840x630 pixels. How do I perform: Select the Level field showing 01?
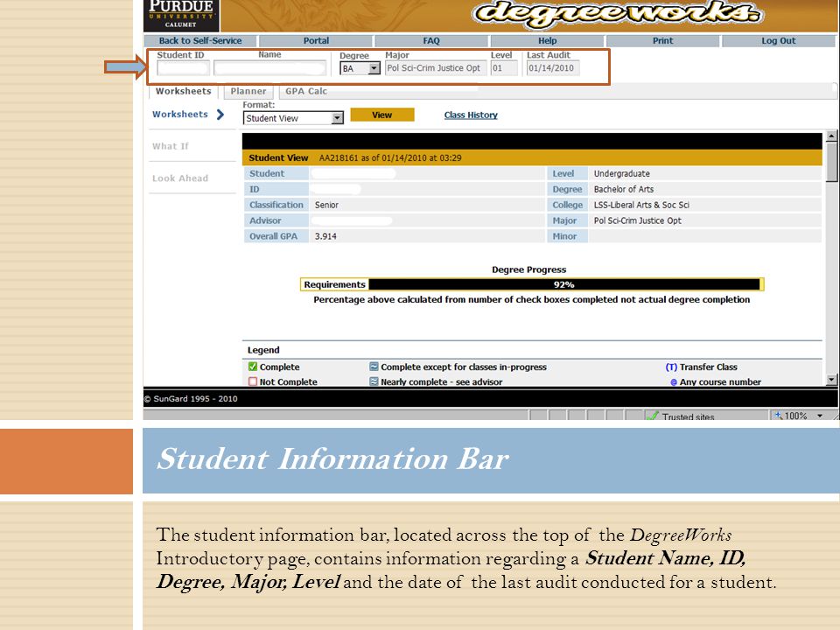click(504, 68)
